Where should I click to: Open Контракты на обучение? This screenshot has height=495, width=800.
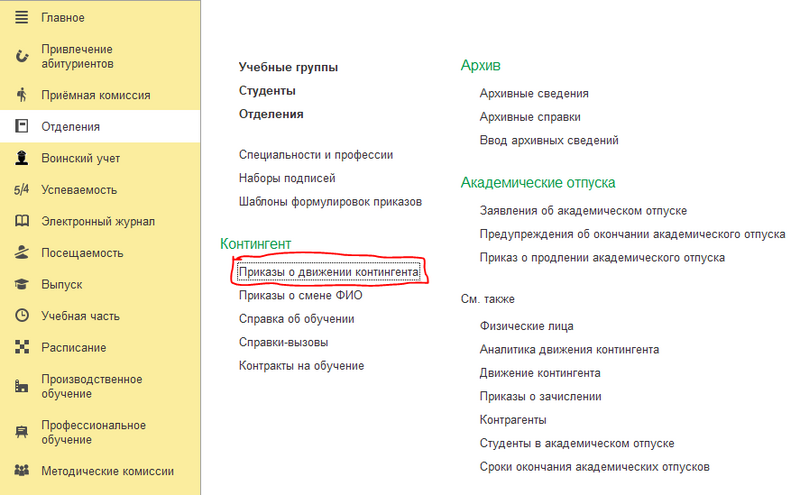point(301,366)
